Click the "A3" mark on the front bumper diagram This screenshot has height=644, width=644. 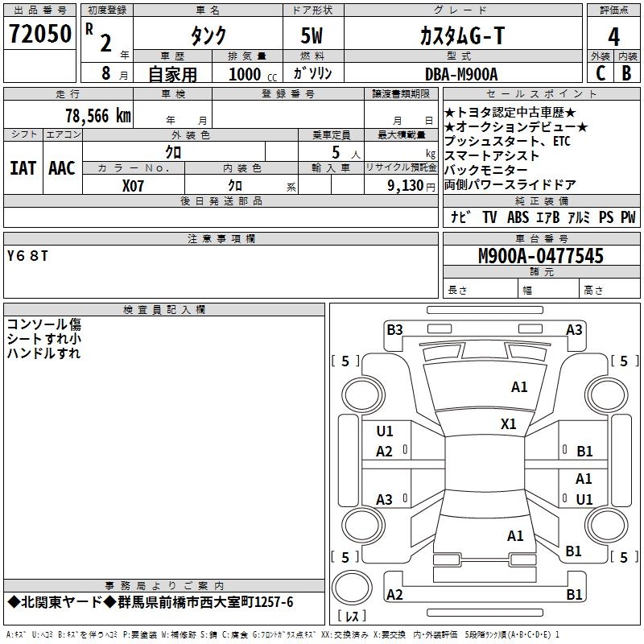click(574, 329)
